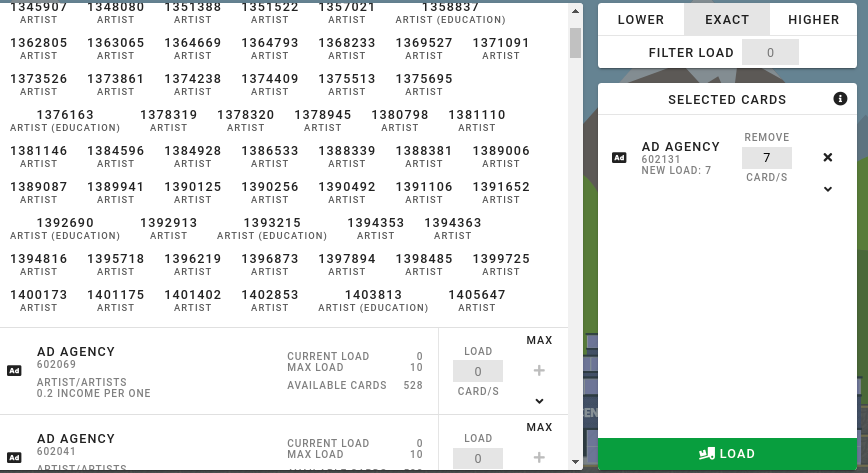This screenshot has width=868, height=473.
Task: Select artist card 1374409
Action: [x=270, y=84]
